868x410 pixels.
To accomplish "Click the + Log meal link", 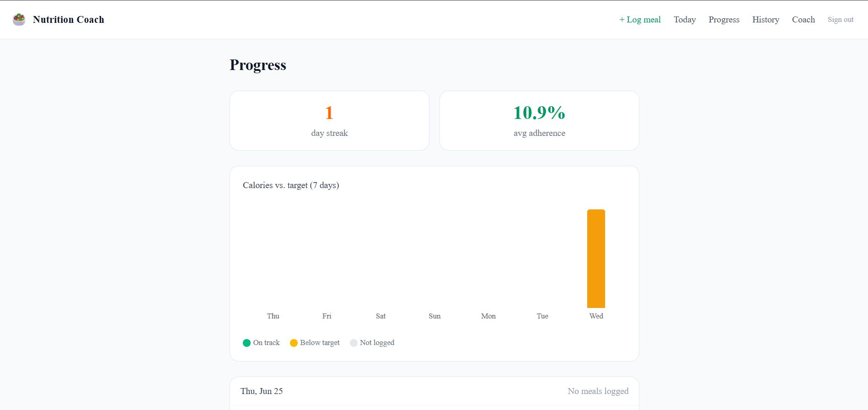I will pos(640,20).
